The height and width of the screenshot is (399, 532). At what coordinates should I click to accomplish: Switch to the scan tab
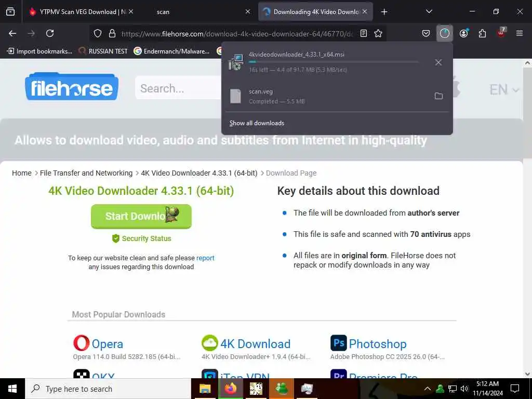[203, 12]
